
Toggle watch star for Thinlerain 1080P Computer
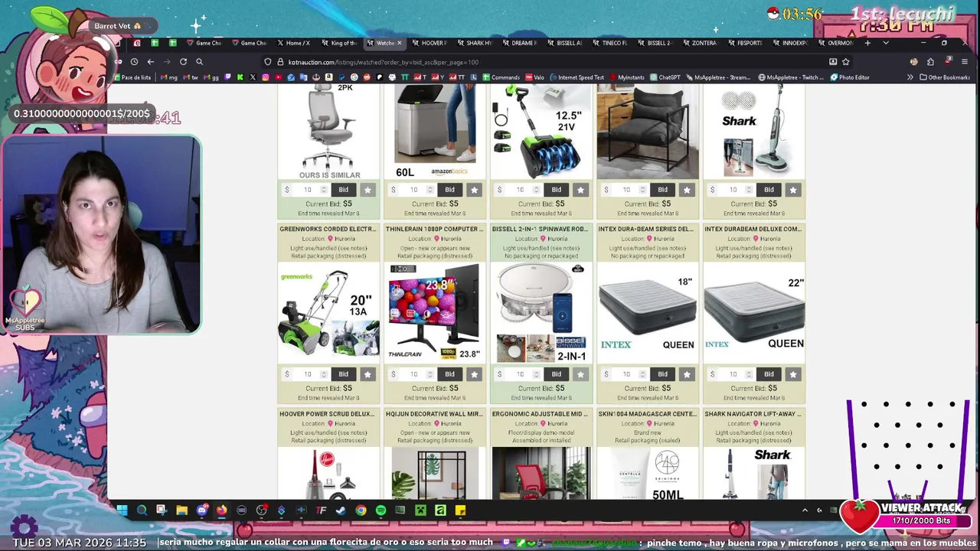pyautogui.click(x=474, y=374)
